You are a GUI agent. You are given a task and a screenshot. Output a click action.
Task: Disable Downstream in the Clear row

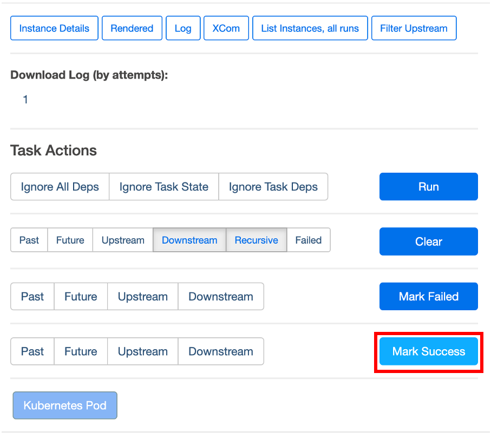click(189, 240)
